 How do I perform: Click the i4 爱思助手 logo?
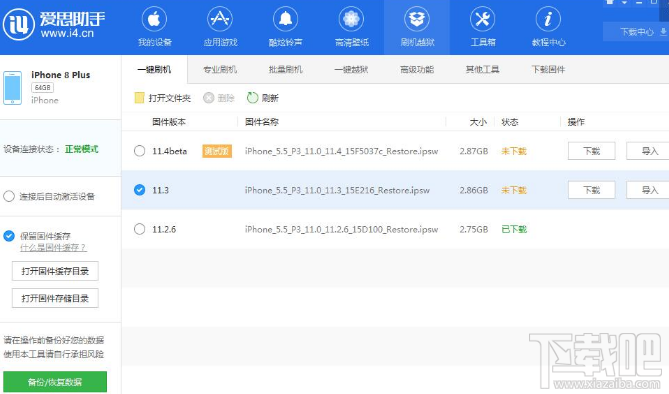point(54,24)
